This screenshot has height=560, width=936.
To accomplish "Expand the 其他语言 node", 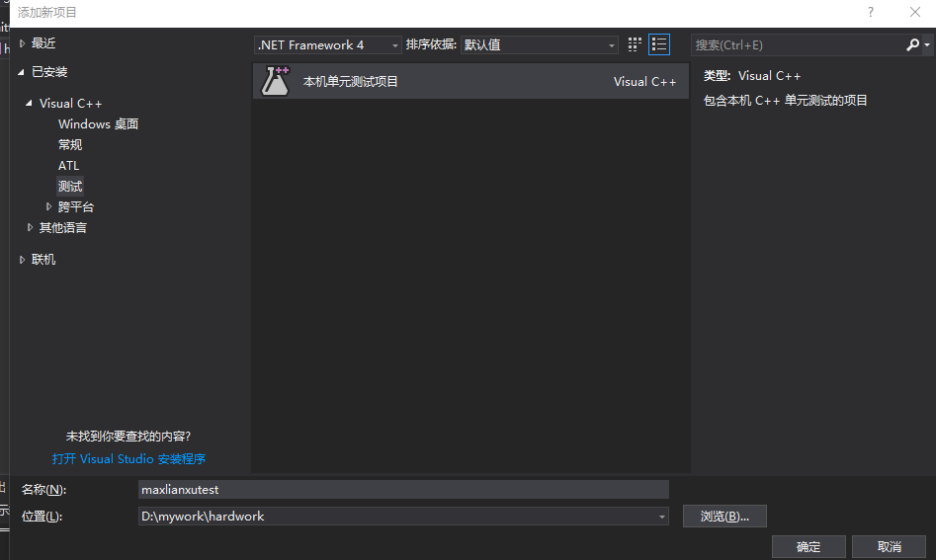I will tap(30, 227).
